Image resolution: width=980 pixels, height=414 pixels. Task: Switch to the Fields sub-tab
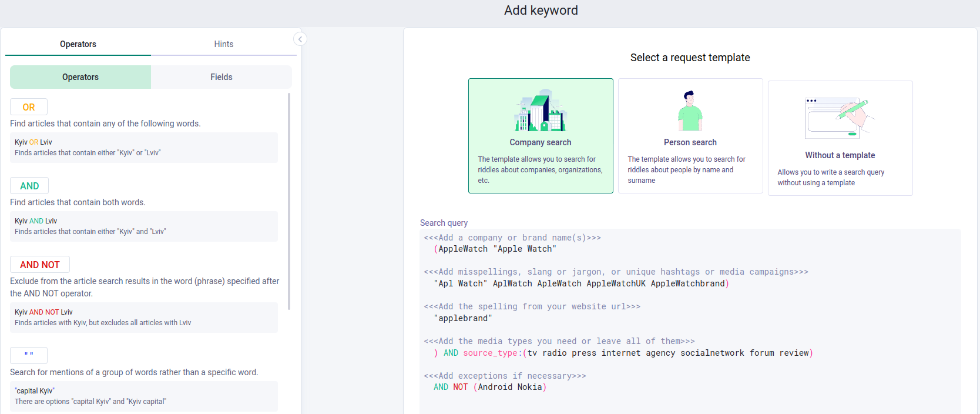coord(221,77)
